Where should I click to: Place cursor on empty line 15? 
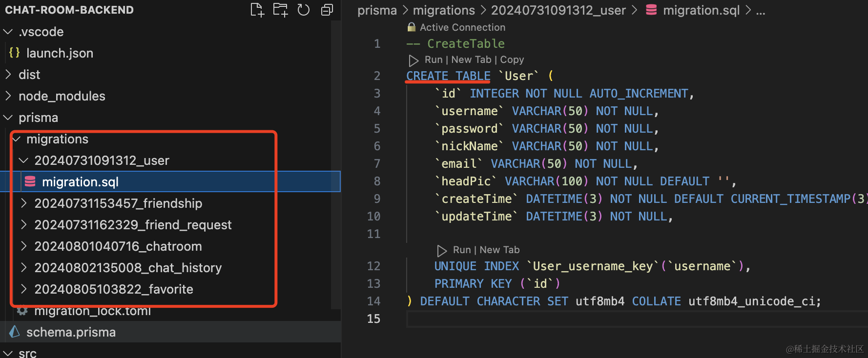click(586, 319)
